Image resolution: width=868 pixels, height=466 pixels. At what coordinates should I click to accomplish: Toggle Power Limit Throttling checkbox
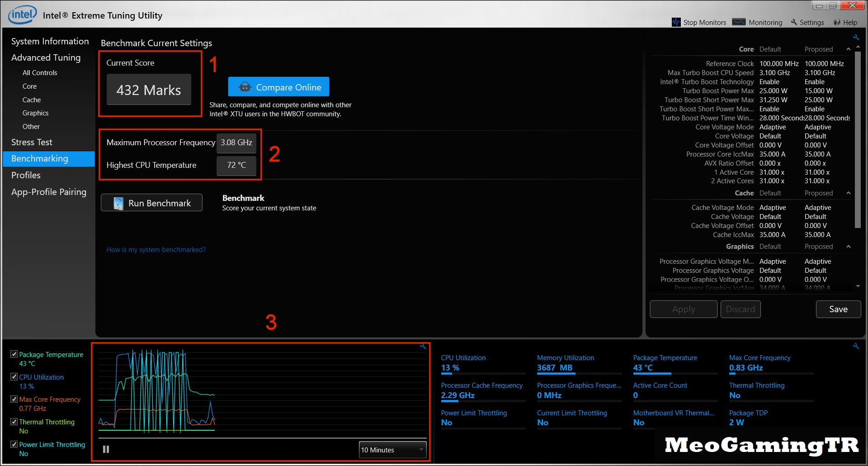click(x=14, y=444)
